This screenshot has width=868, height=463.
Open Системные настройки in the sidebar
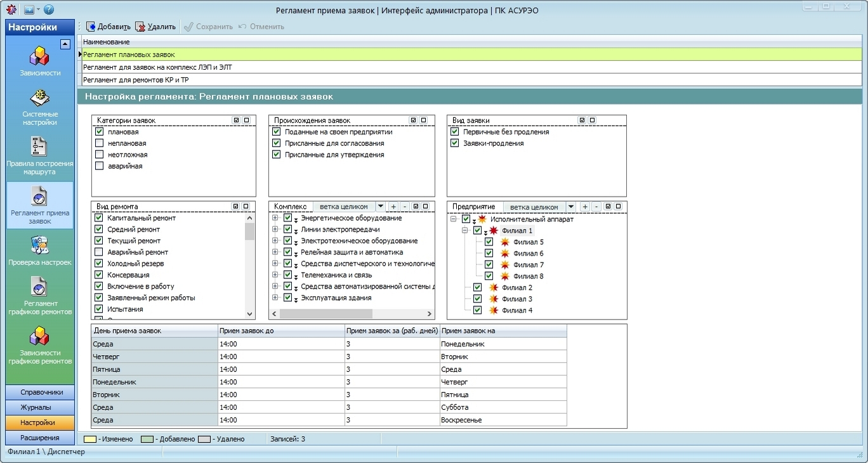pos(40,98)
